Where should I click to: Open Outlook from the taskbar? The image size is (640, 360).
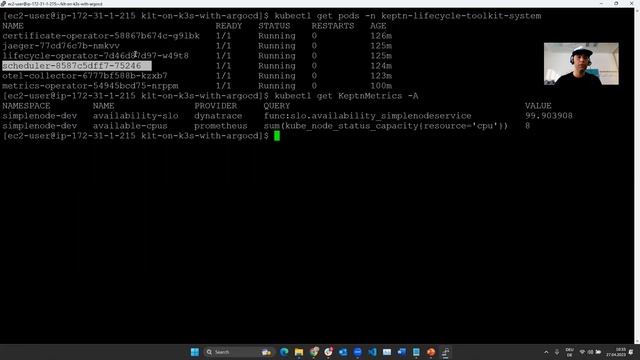pyautogui.click(x=343, y=352)
